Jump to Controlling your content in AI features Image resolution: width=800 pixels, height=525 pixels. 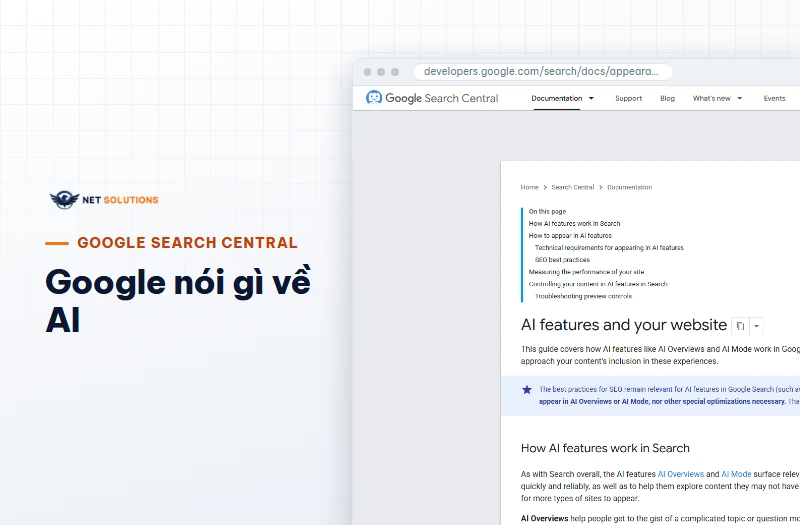[598, 284]
